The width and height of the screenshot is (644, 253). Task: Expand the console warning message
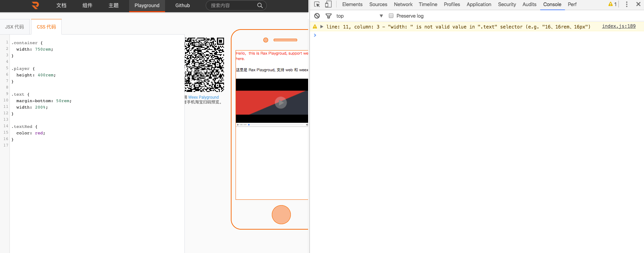click(322, 26)
